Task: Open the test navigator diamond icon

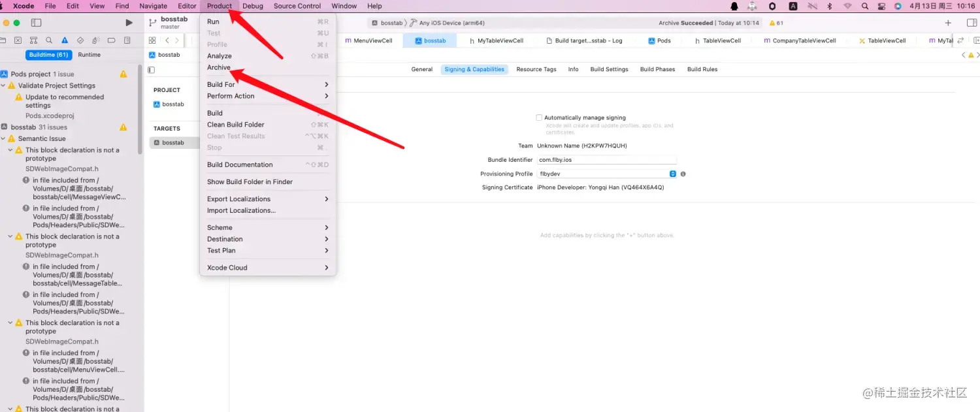Action: (x=80, y=40)
